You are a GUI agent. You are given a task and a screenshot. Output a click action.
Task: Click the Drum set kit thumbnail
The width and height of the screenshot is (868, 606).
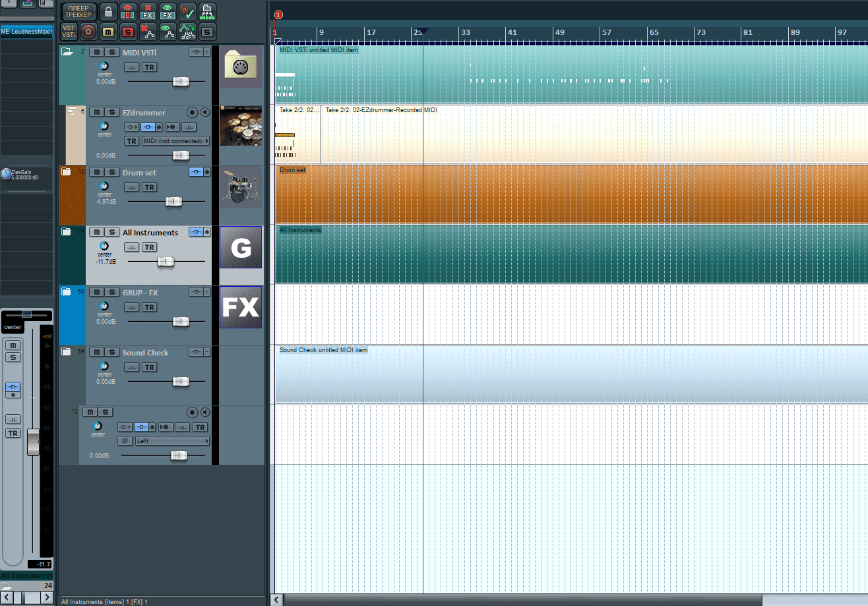241,187
